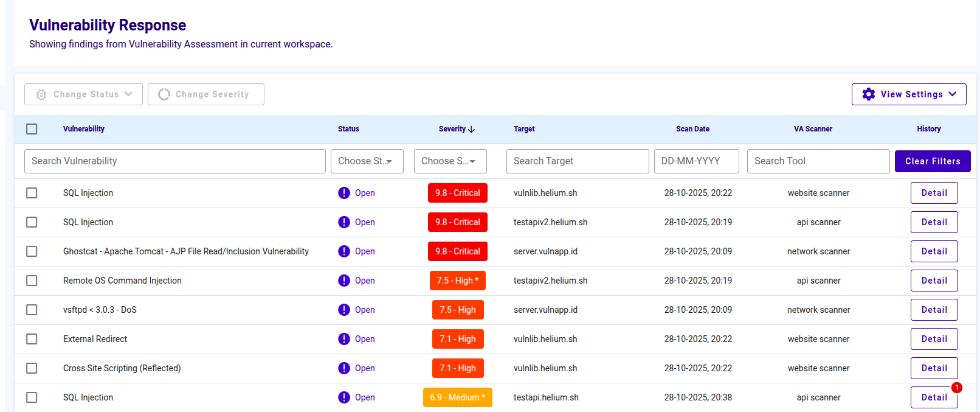This screenshot has height=412, width=980.
Task: Click the Severity column sort arrow
Action: 472,129
